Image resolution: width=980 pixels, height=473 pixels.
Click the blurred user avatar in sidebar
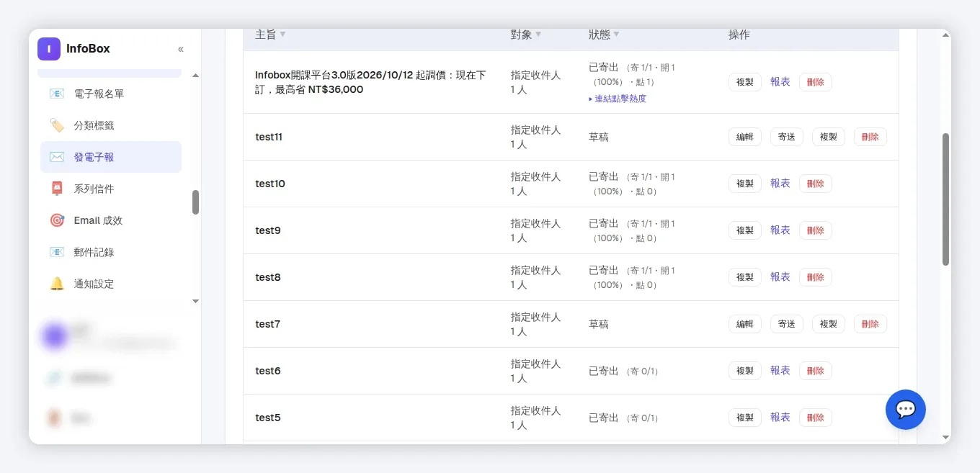pos(55,335)
